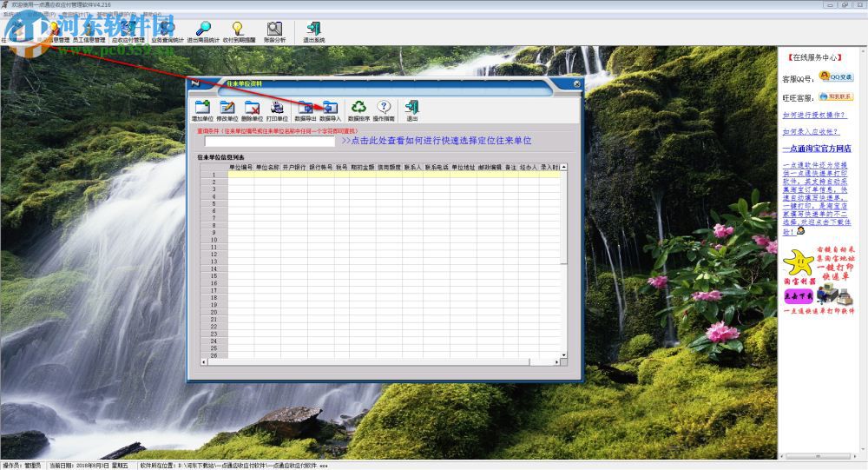Click 账龄分析 icon in main toolbar
Viewport: 868px width, 470px height.
tap(274, 32)
